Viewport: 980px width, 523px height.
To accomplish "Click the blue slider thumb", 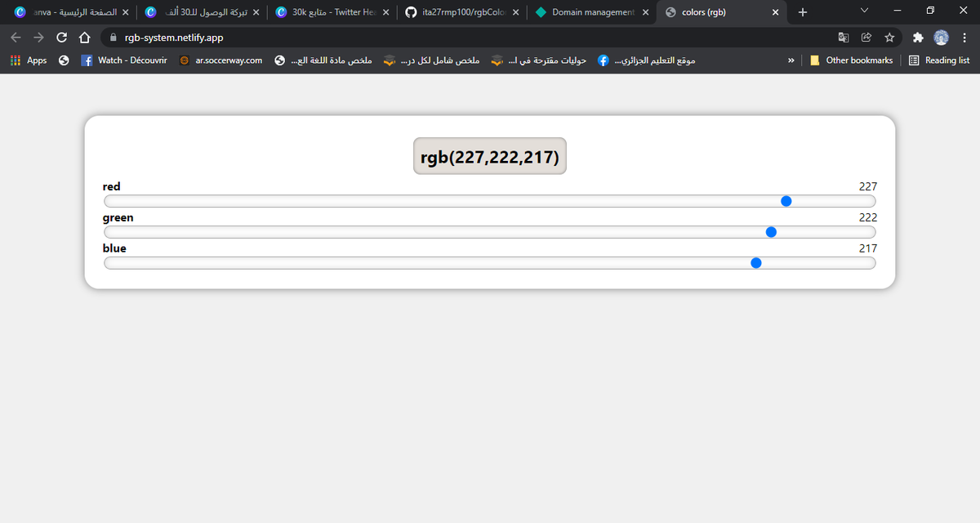I will [x=756, y=263].
